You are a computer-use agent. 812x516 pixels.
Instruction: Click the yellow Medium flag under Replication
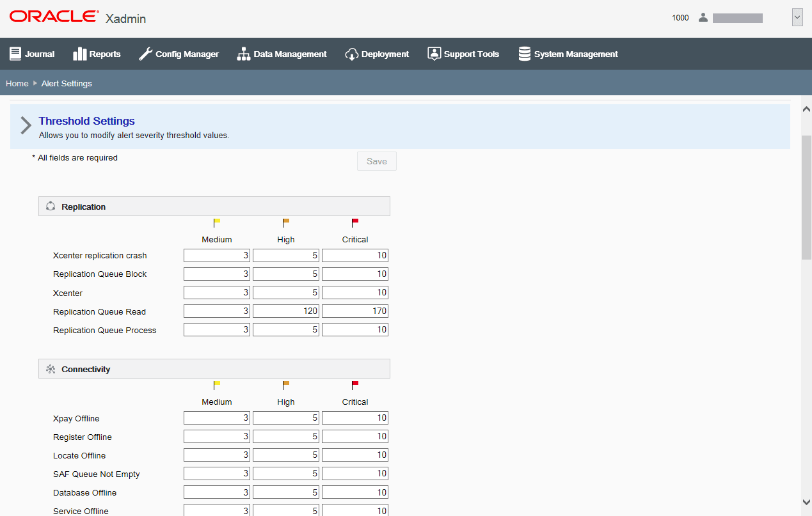point(216,223)
